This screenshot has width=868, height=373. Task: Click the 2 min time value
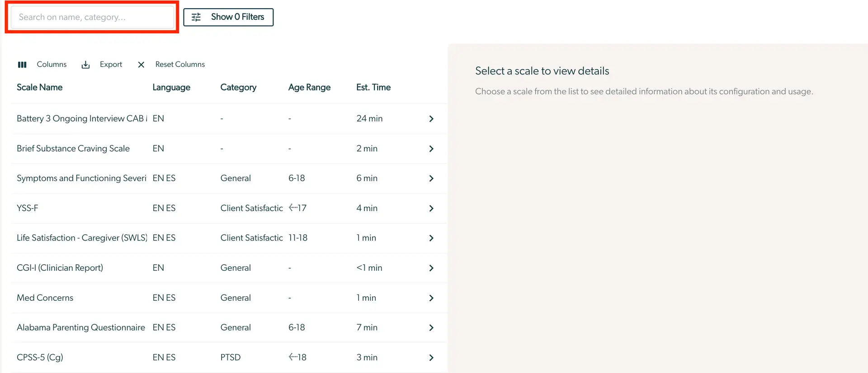pyautogui.click(x=367, y=149)
